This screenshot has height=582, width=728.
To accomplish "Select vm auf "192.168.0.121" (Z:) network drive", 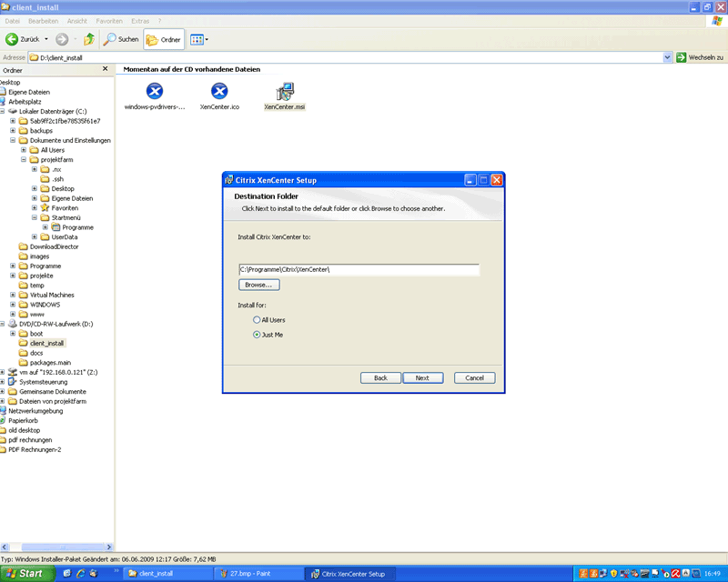I will [x=58, y=372].
